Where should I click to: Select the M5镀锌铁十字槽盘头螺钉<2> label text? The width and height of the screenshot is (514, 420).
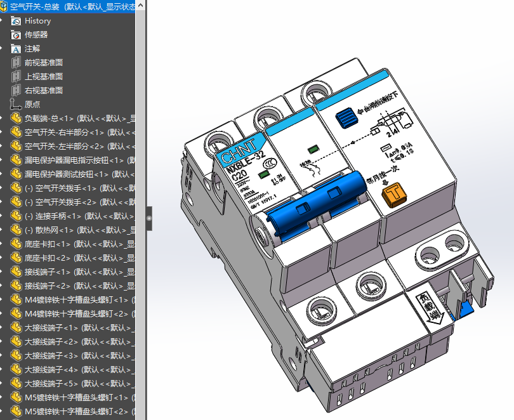(77, 411)
